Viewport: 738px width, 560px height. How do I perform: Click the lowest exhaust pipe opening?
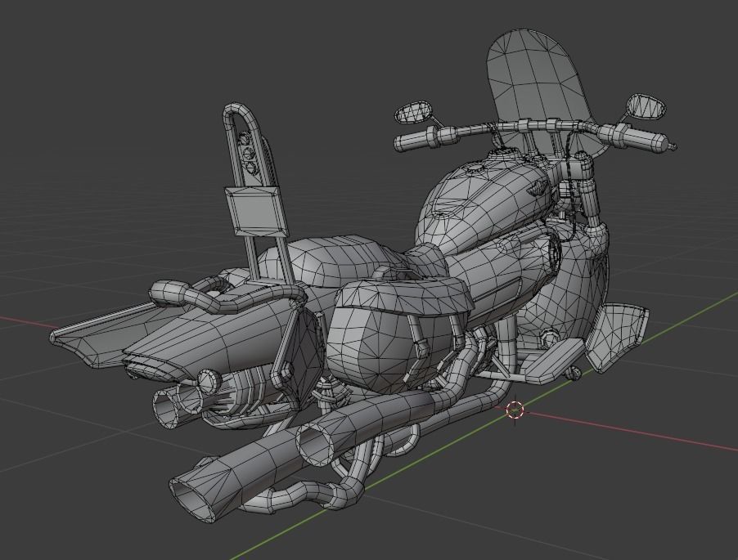pos(191,499)
